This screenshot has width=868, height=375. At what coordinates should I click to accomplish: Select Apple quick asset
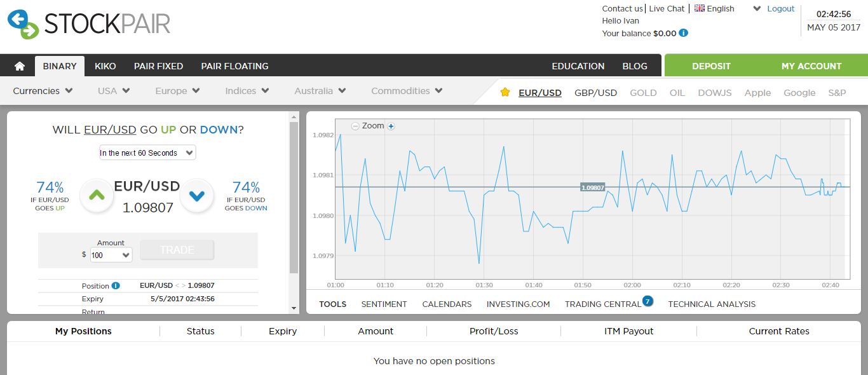click(x=757, y=93)
